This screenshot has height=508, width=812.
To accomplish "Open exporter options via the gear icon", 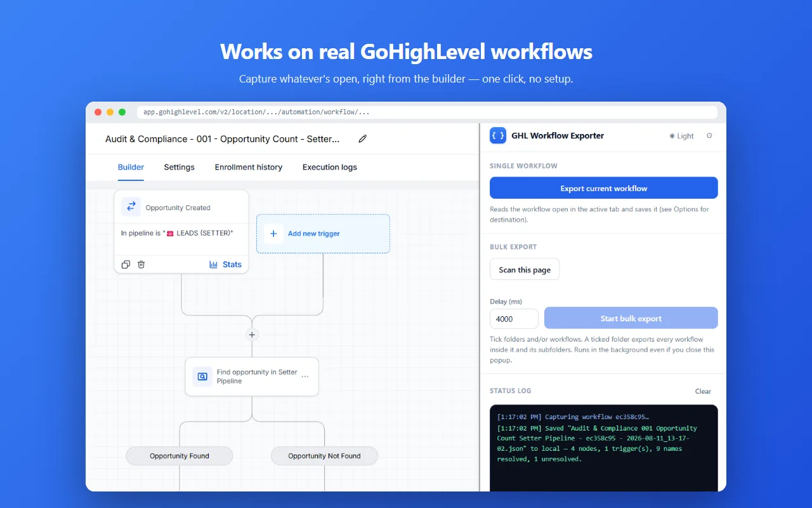I will coord(709,135).
